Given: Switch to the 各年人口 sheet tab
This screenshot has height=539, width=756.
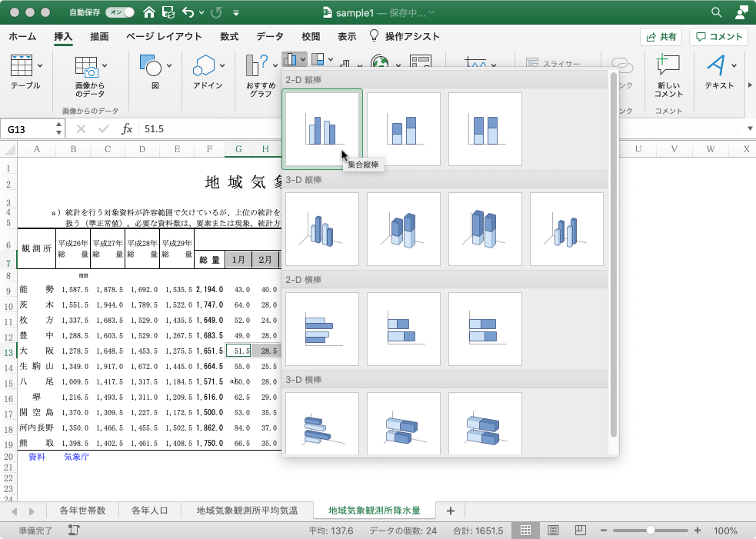Looking at the screenshot, I should tap(149, 511).
